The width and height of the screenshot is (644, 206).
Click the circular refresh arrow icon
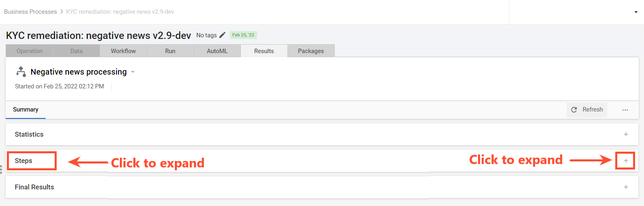[x=574, y=109]
